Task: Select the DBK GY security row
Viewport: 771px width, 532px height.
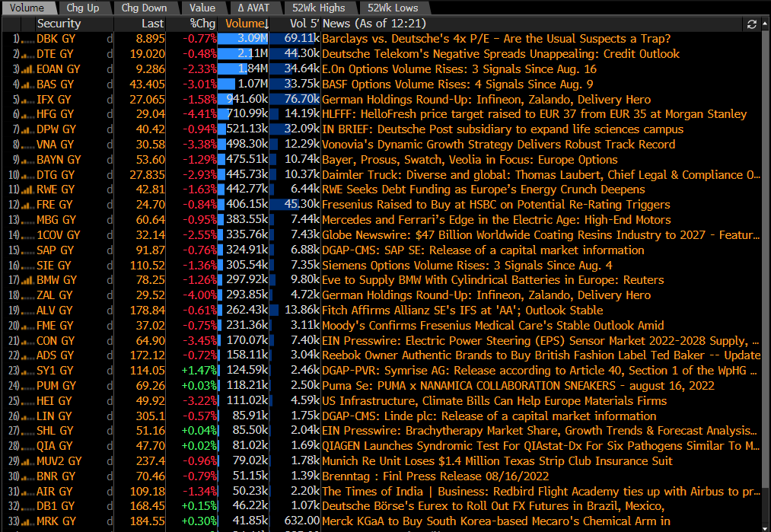Action: pyautogui.click(x=381, y=39)
